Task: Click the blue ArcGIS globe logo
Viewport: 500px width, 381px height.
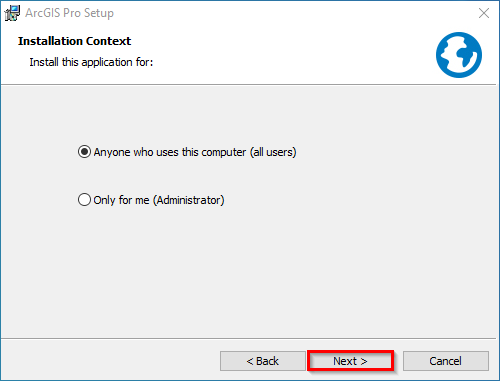Action: (x=459, y=55)
